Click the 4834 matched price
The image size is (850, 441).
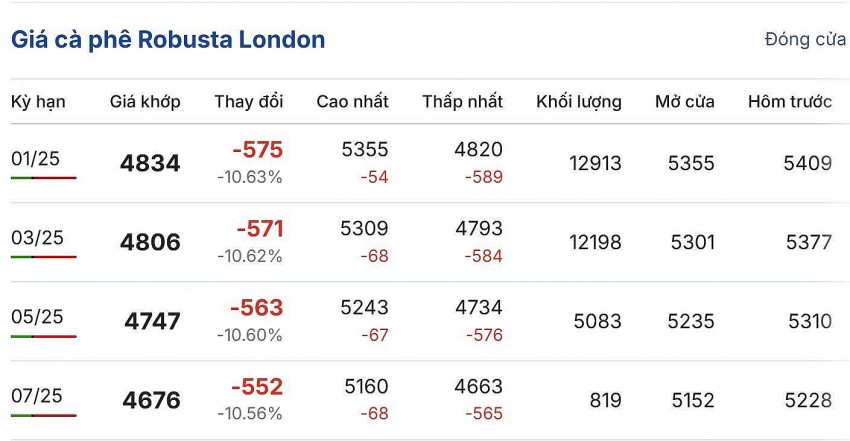(150, 164)
